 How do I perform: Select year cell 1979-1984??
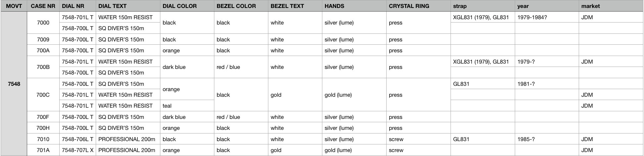(x=547, y=17)
